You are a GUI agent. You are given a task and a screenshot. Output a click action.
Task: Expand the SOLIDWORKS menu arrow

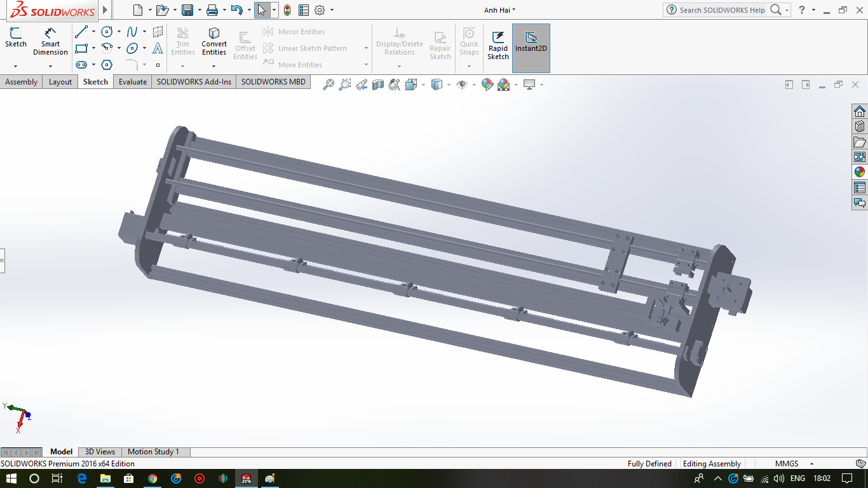pyautogui.click(x=105, y=10)
